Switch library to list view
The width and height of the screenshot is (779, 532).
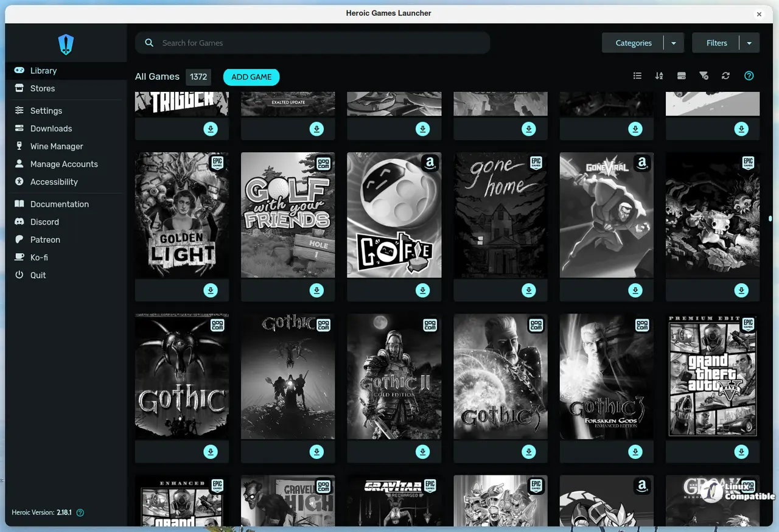637,76
